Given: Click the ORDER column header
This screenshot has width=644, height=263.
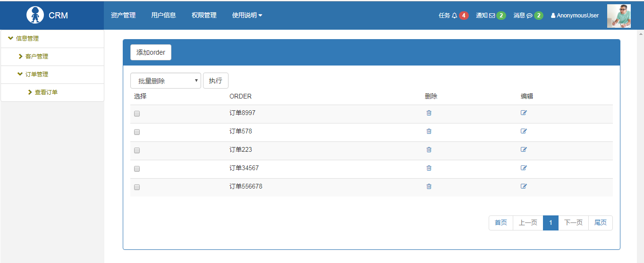Looking at the screenshot, I should pos(240,96).
